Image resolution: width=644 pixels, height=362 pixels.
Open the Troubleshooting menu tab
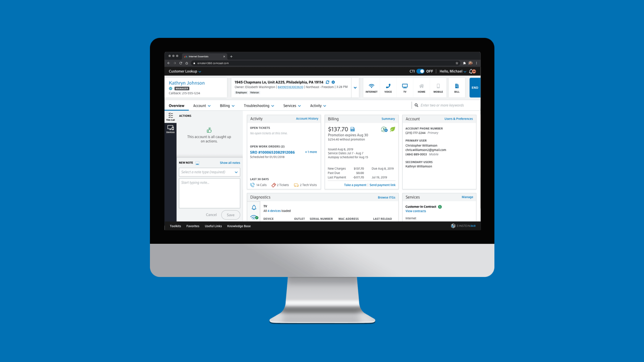[259, 106]
